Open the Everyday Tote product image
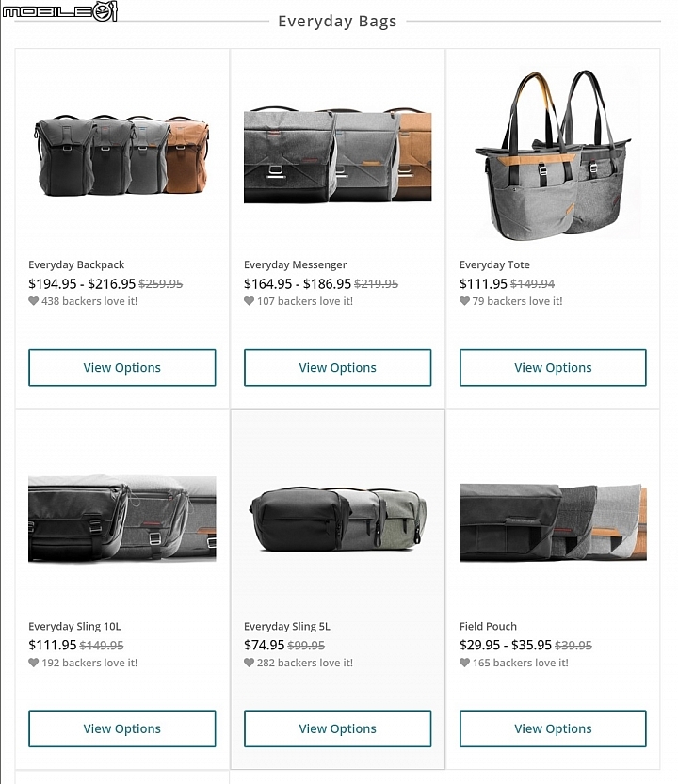 tap(553, 154)
